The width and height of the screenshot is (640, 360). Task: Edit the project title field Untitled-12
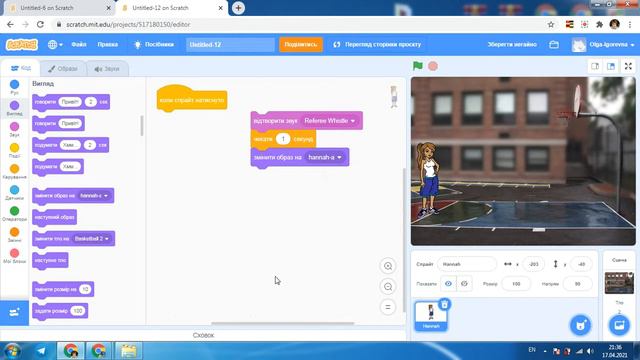pos(230,44)
